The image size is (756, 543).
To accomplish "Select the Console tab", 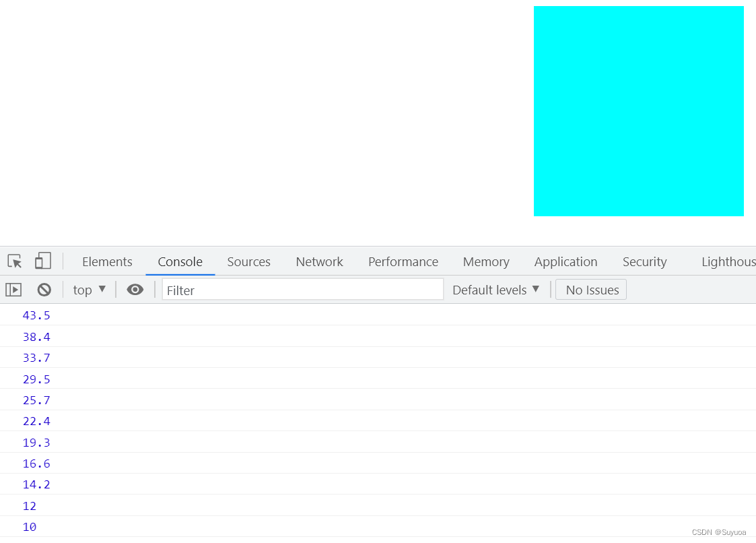I will [x=180, y=261].
